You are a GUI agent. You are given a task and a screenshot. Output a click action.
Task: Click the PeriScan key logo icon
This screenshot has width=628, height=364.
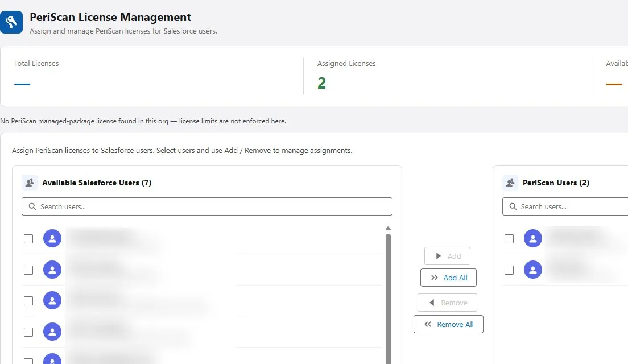(11, 22)
